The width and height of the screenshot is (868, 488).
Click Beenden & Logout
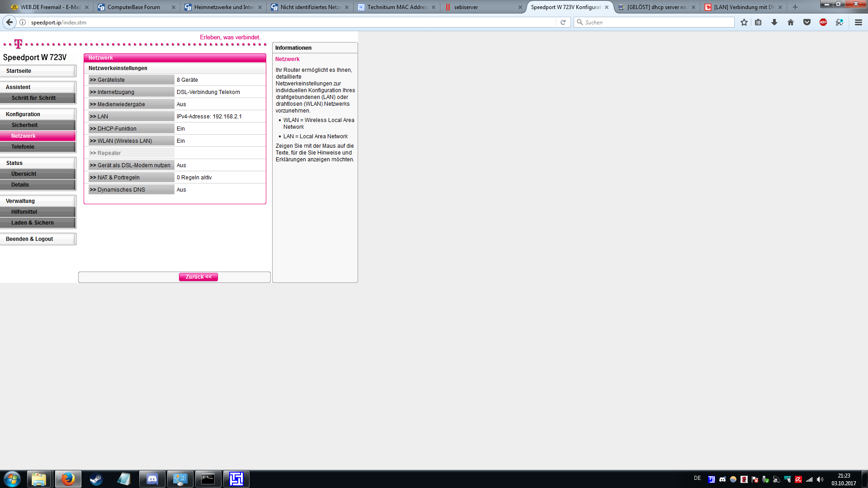pos(38,239)
